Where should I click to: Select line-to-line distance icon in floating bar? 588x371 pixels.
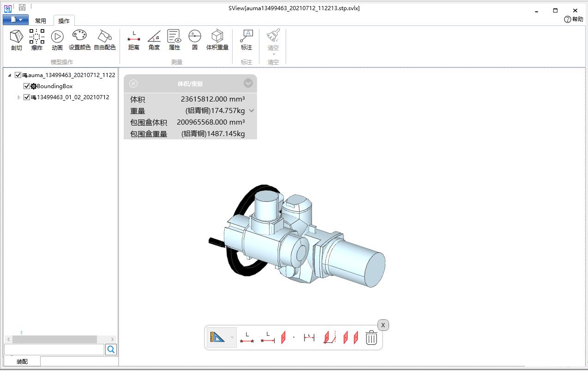(x=309, y=338)
